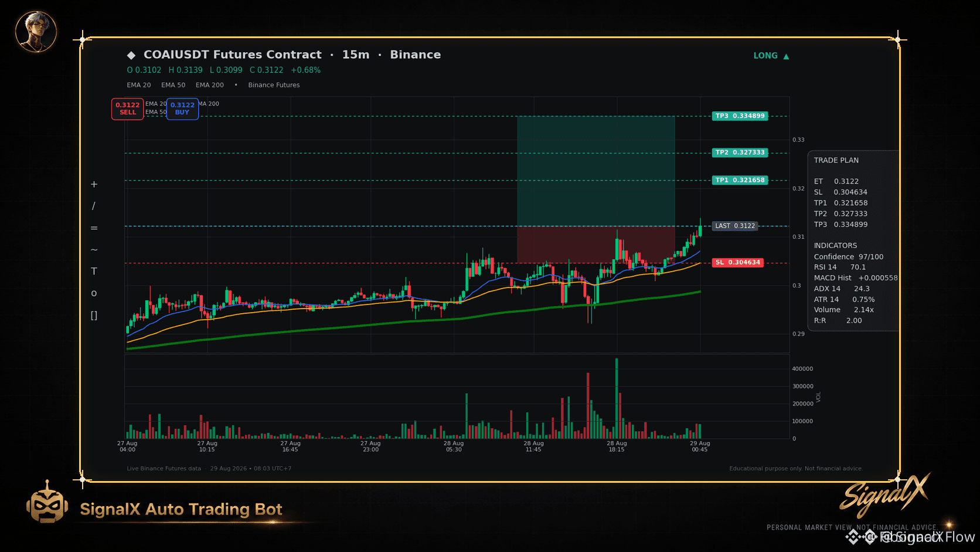Click the R:R 2.00 row

tap(838, 320)
